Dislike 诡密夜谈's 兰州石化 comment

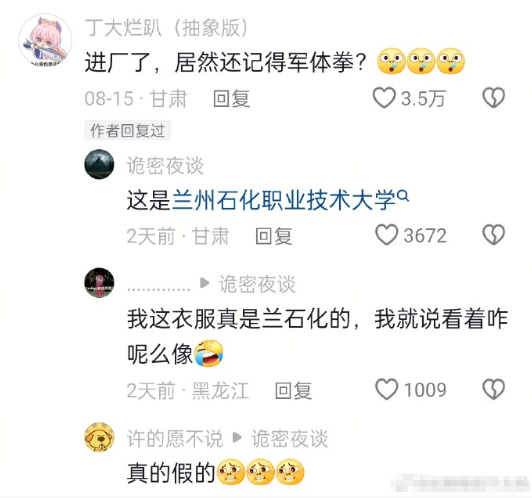(x=494, y=235)
